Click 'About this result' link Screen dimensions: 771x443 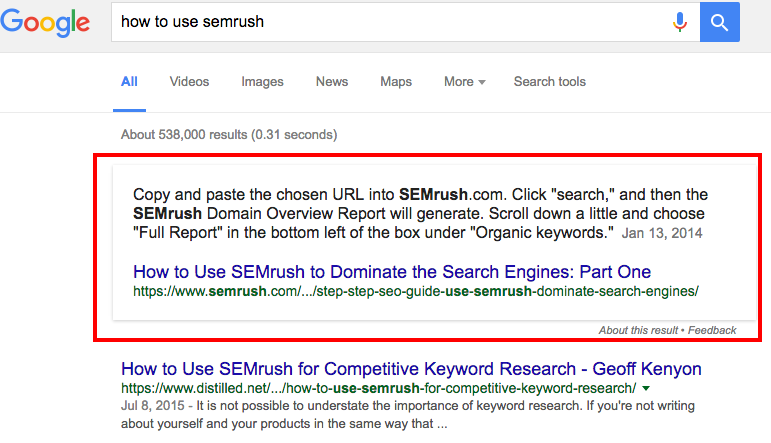click(x=638, y=330)
